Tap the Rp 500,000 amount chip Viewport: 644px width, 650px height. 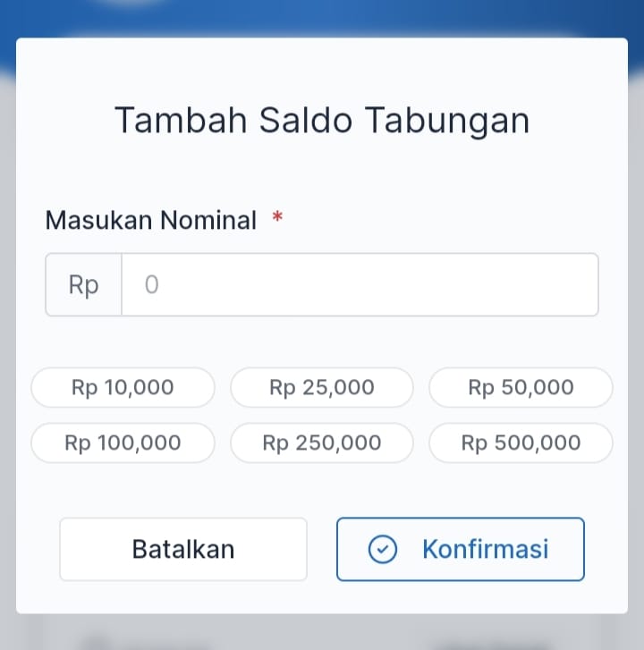[521, 443]
